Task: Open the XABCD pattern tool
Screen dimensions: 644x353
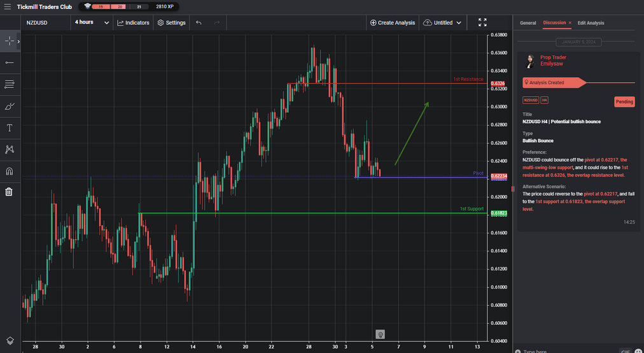Action: pos(9,149)
